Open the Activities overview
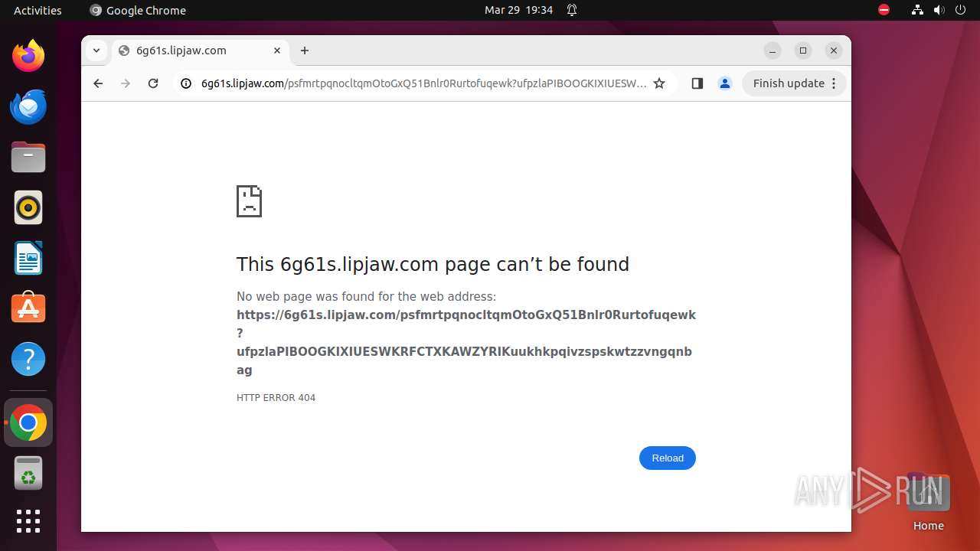The height and width of the screenshot is (551, 980). tap(38, 10)
